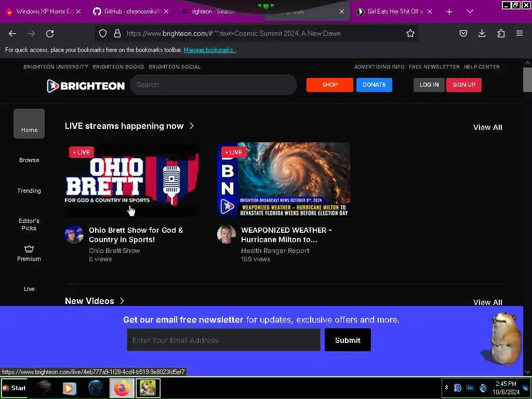
Task: Open the Manage bookmarks link
Action: [x=210, y=50]
